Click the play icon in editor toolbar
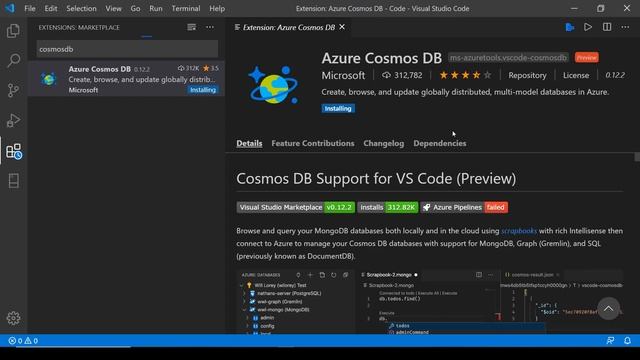The width and height of the screenshot is (640, 360). (588, 27)
